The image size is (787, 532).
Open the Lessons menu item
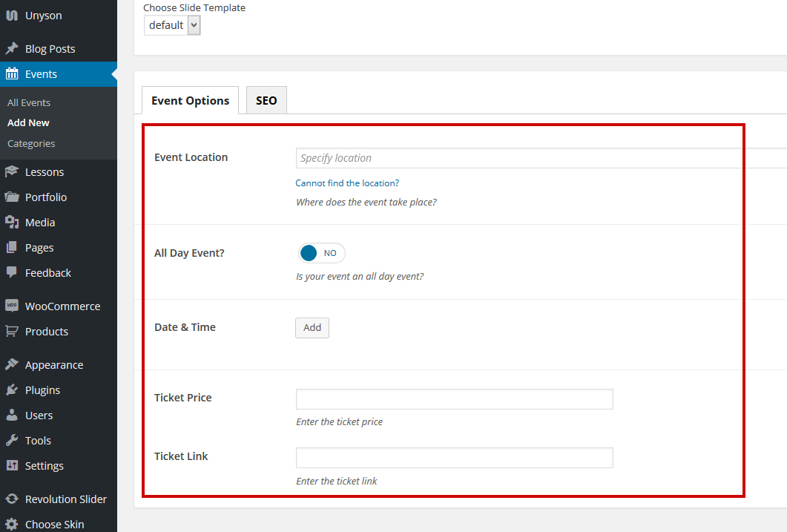click(x=58, y=171)
